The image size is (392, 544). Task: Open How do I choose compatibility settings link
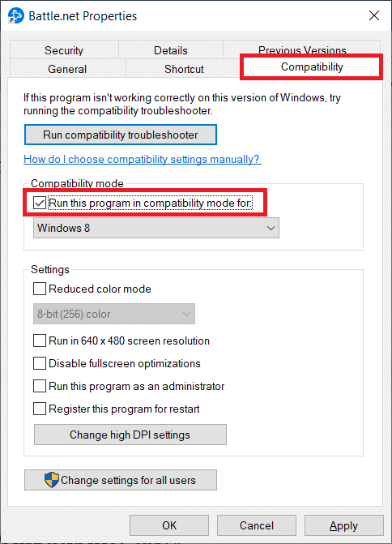[x=142, y=159]
